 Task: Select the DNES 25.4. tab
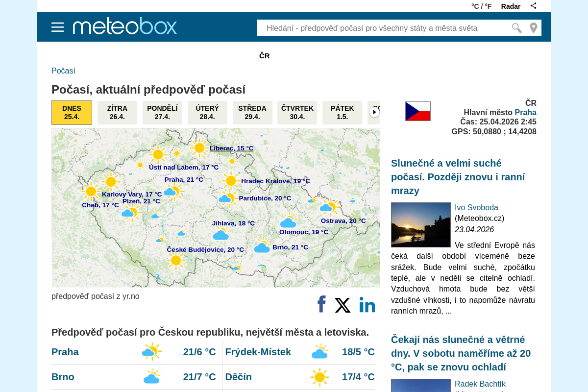point(72,112)
